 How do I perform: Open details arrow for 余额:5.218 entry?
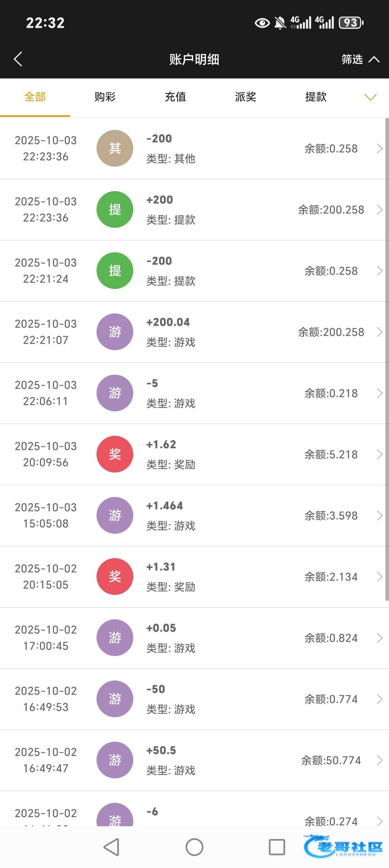[379, 454]
